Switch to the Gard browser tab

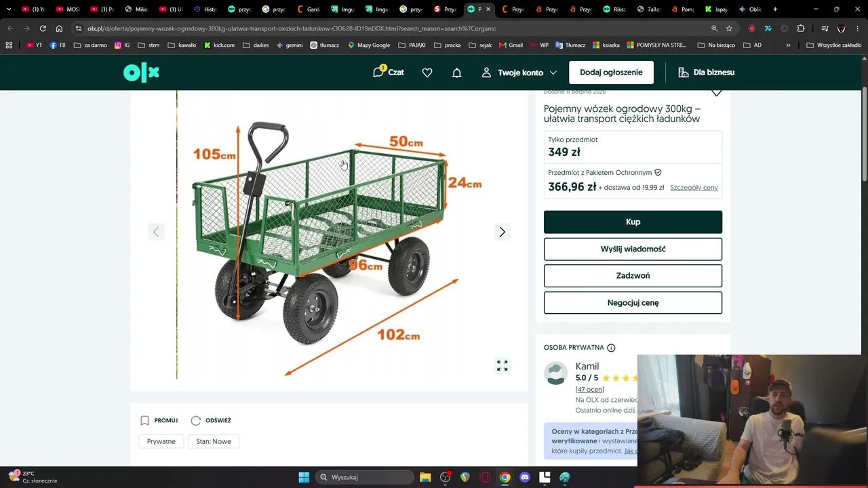pos(309,9)
